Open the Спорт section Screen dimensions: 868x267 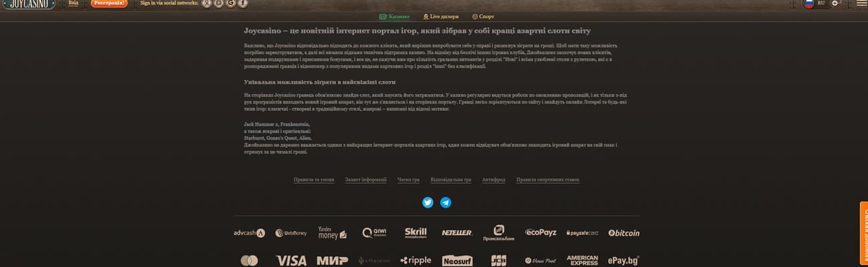click(x=483, y=16)
